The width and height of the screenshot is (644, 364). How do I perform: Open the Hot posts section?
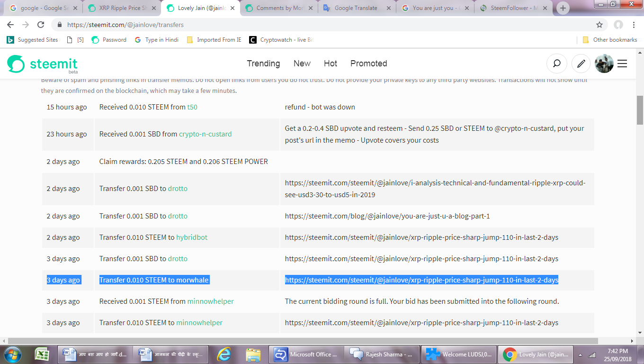click(331, 64)
